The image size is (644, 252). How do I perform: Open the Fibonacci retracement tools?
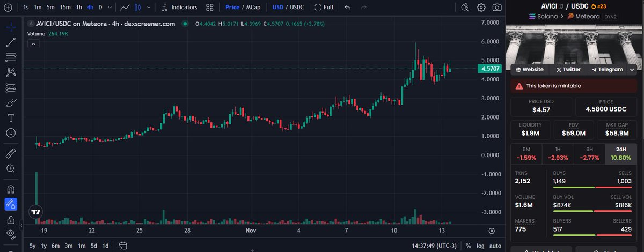pos(11,57)
